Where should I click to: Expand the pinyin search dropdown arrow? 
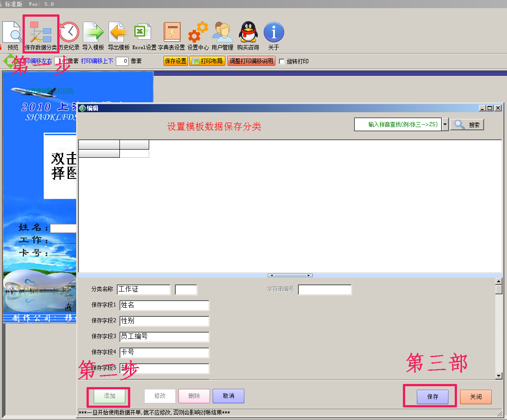pyautogui.click(x=445, y=125)
